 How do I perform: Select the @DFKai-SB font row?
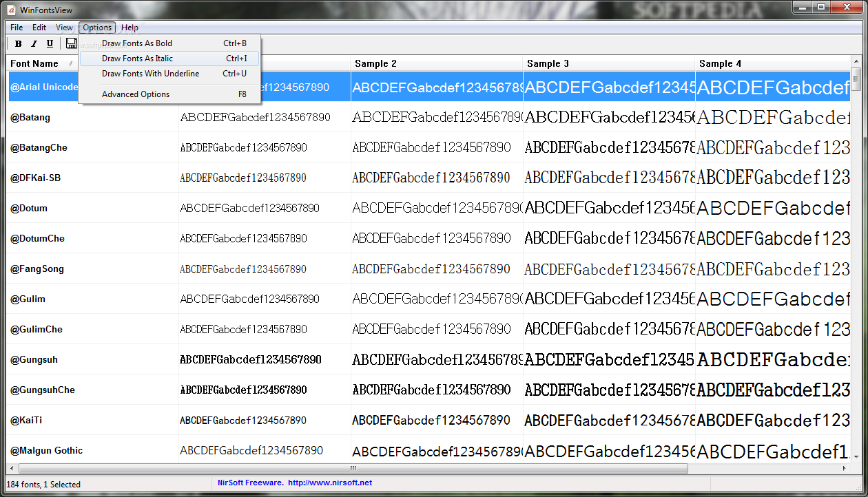click(x=429, y=178)
